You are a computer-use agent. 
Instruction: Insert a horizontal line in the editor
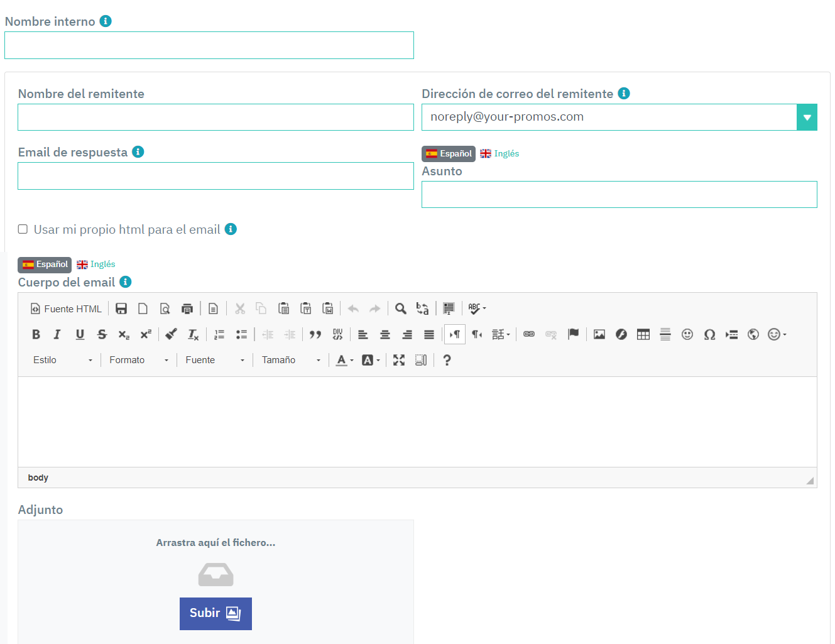point(665,334)
